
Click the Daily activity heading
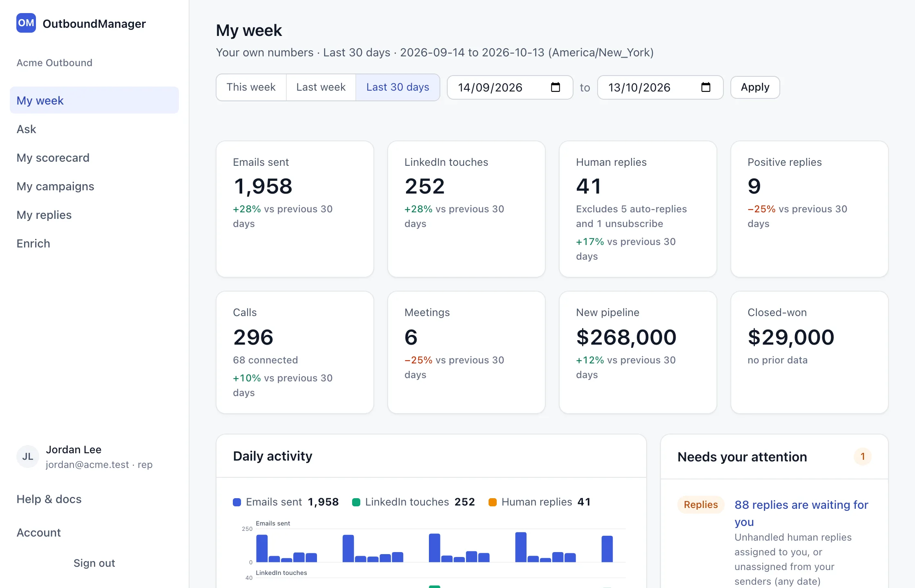pos(272,456)
